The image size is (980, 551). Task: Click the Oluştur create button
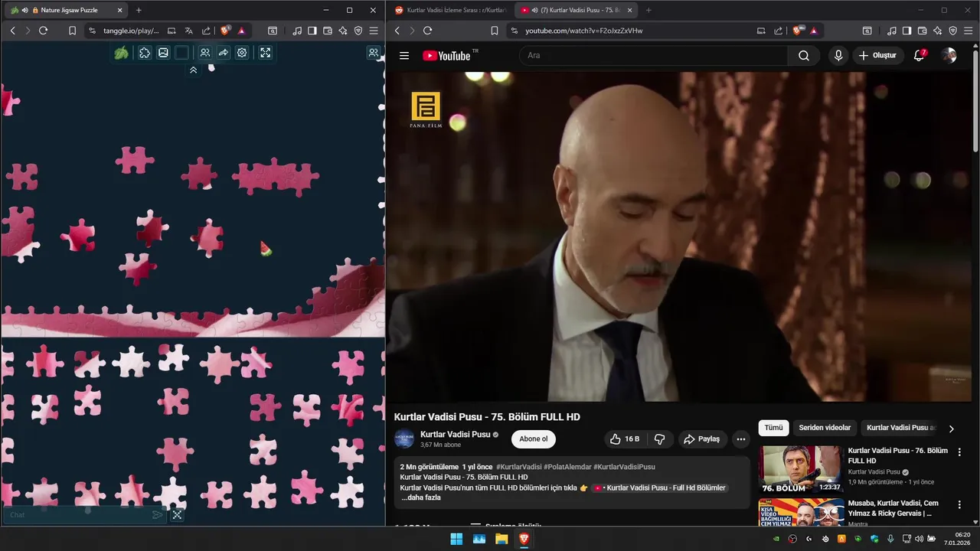877,55
